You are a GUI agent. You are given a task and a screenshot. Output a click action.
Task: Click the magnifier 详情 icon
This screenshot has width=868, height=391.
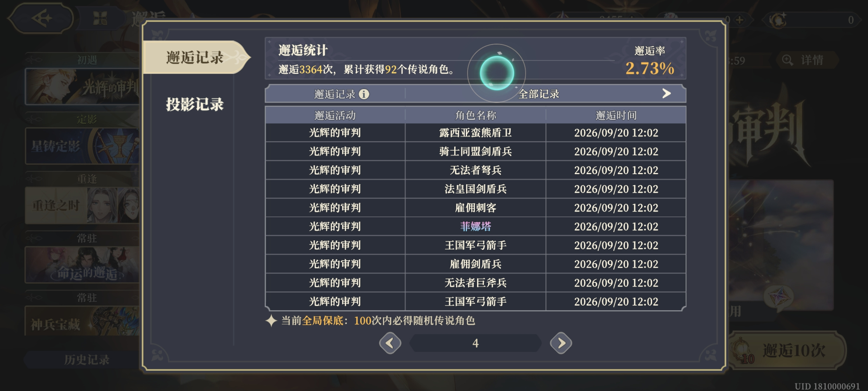tap(787, 60)
